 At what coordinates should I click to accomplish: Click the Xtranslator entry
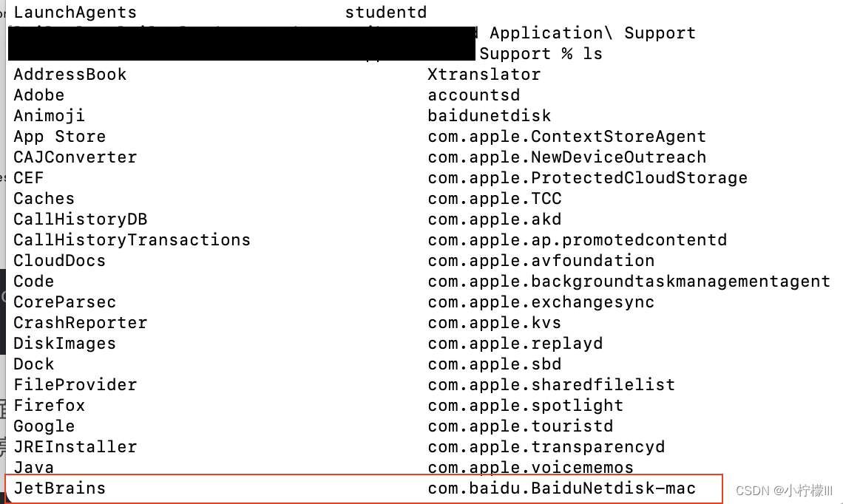click(484, 75)
